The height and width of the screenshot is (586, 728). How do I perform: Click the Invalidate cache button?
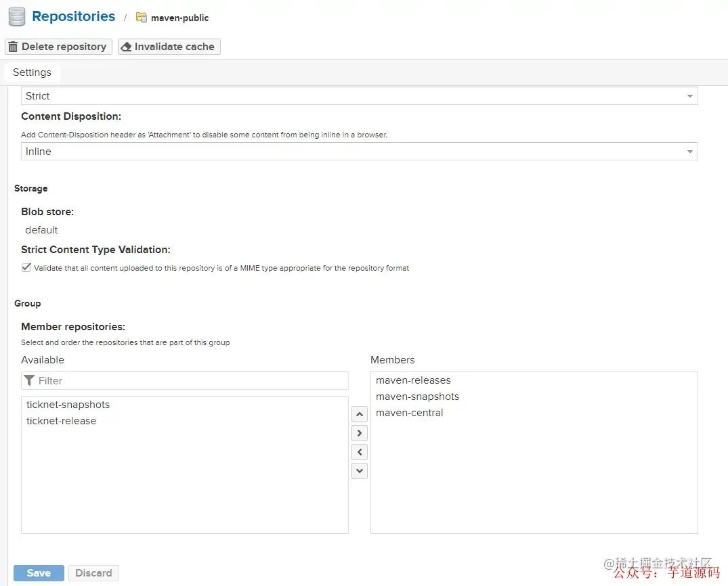pos(169,47)
